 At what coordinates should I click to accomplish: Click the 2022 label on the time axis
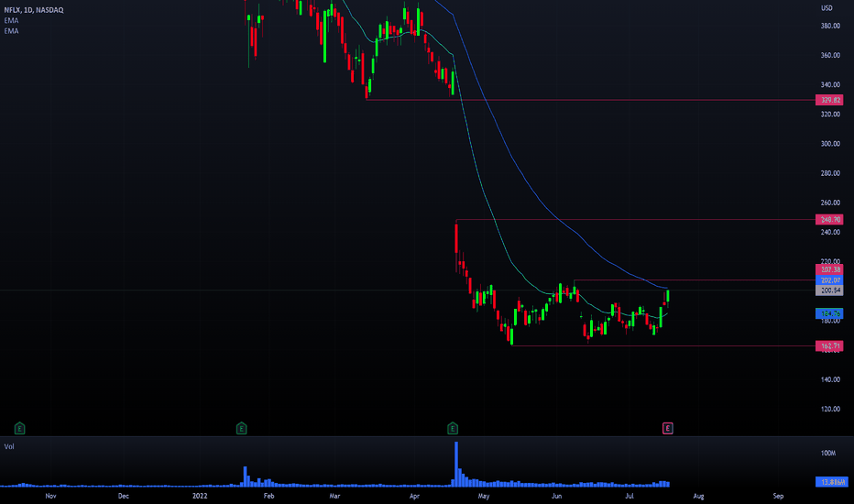click(x=200, y=496)
